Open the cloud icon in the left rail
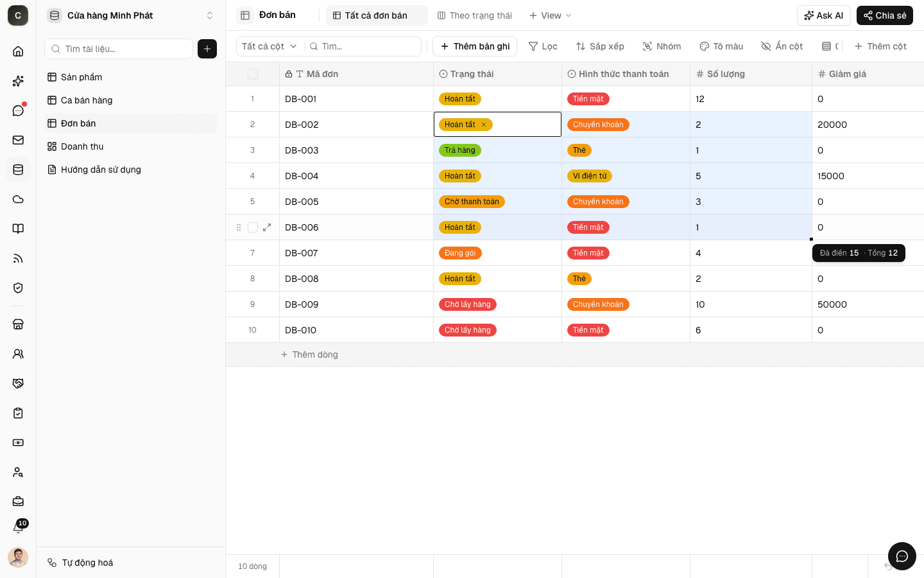Screen dimensions: 924x578 (18, 199)
